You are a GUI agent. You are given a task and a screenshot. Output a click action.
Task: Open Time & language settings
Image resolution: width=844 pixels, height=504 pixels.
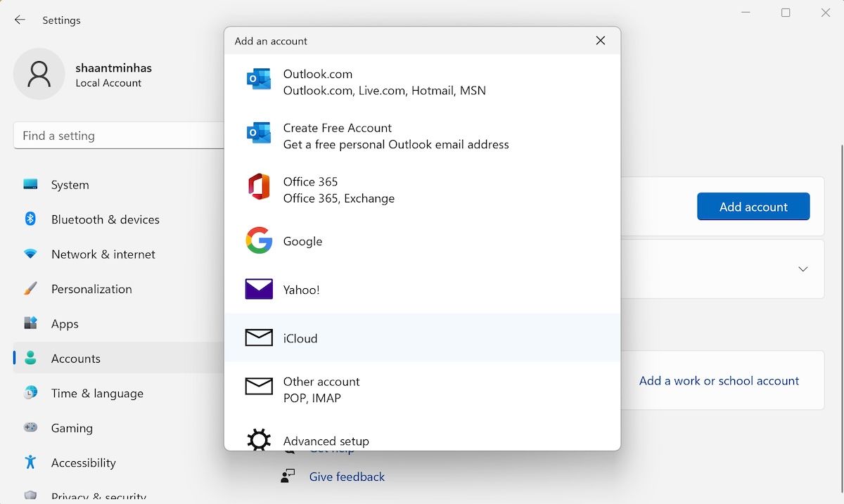click(119, 393)
